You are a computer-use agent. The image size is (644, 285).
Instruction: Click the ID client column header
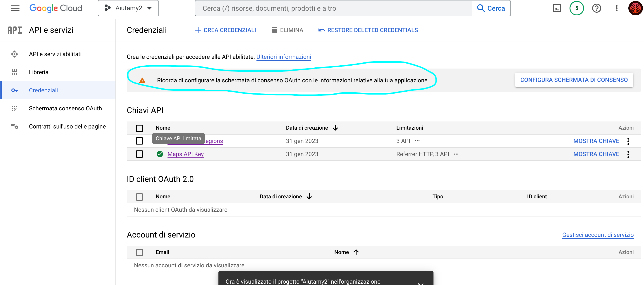(537, 197)
